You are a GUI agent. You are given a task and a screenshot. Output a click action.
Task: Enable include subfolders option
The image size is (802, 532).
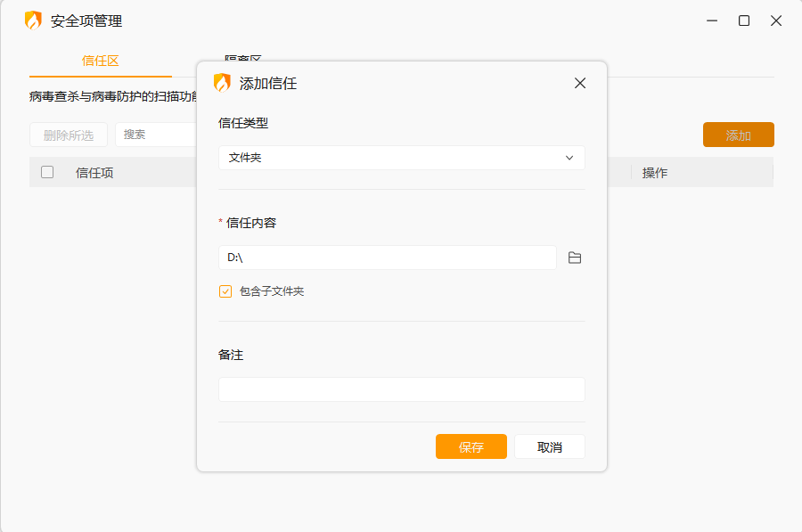[x=225, y=290]
